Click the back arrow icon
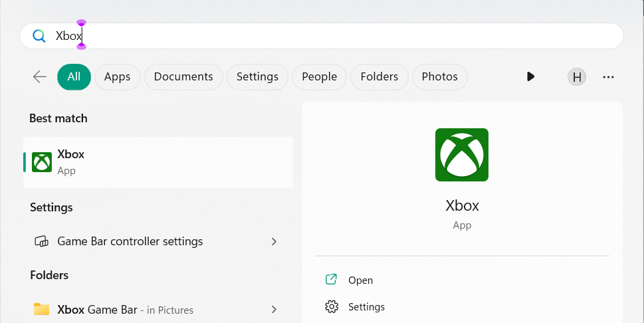 tap(40, 77)
